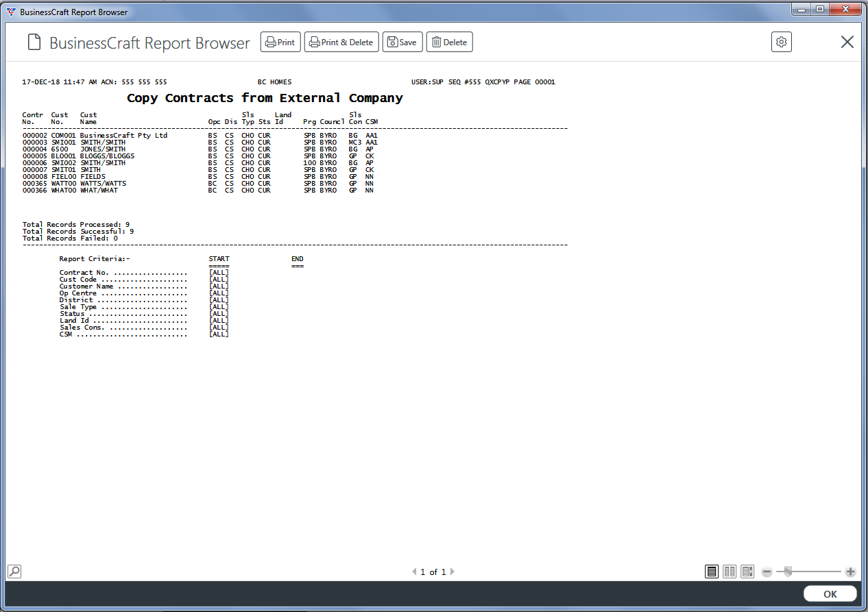Zoom in with the plus icon
This screenshot has width=868, height=612.
pyautogui.click(x=850, y=572)
